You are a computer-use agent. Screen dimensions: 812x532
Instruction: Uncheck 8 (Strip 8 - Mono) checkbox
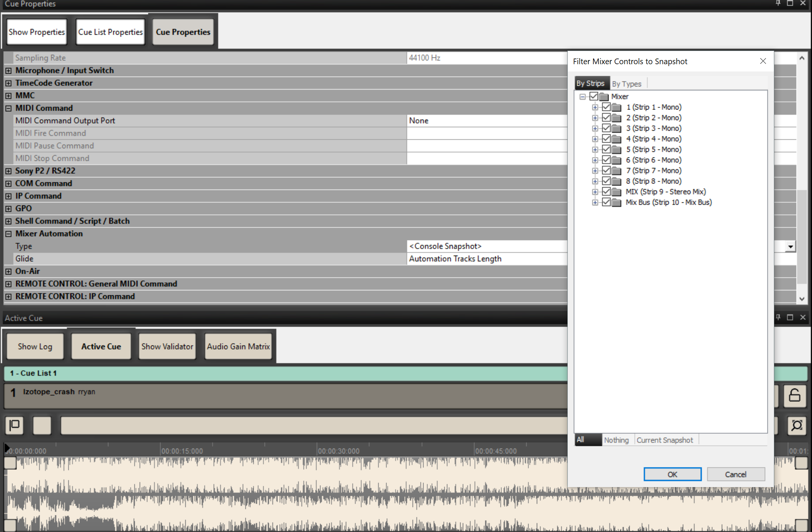pyautogui.click(x=606, y=181)
